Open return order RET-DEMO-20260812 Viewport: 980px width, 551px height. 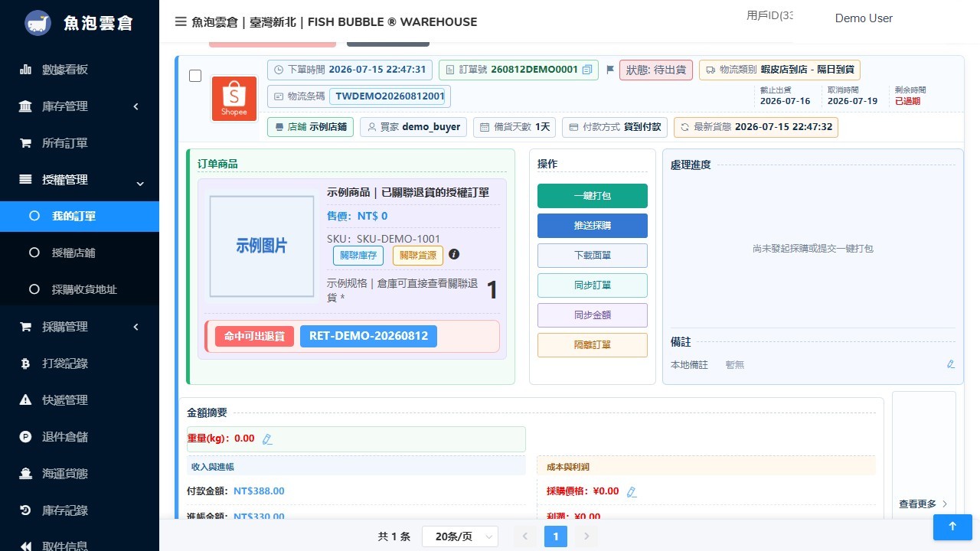pos(368,336)
